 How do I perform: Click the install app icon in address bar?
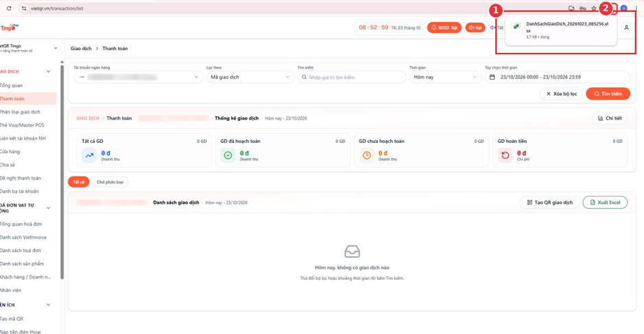[571, 8]
